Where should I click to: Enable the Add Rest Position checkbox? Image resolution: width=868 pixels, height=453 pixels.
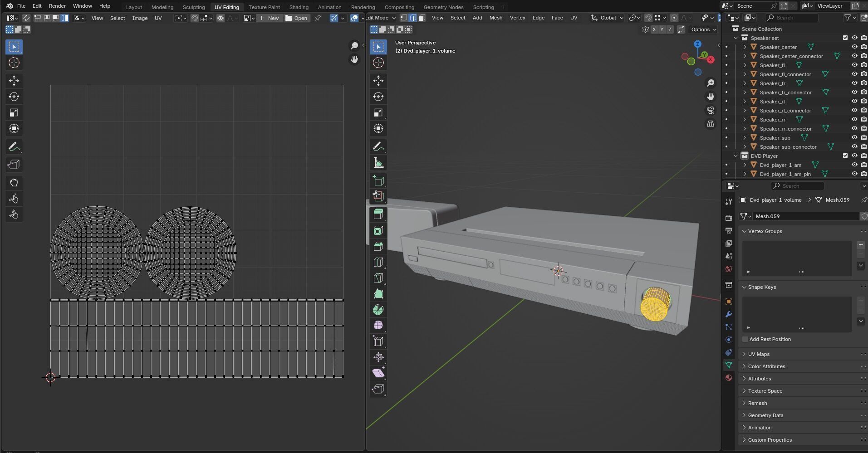point(745,339)
